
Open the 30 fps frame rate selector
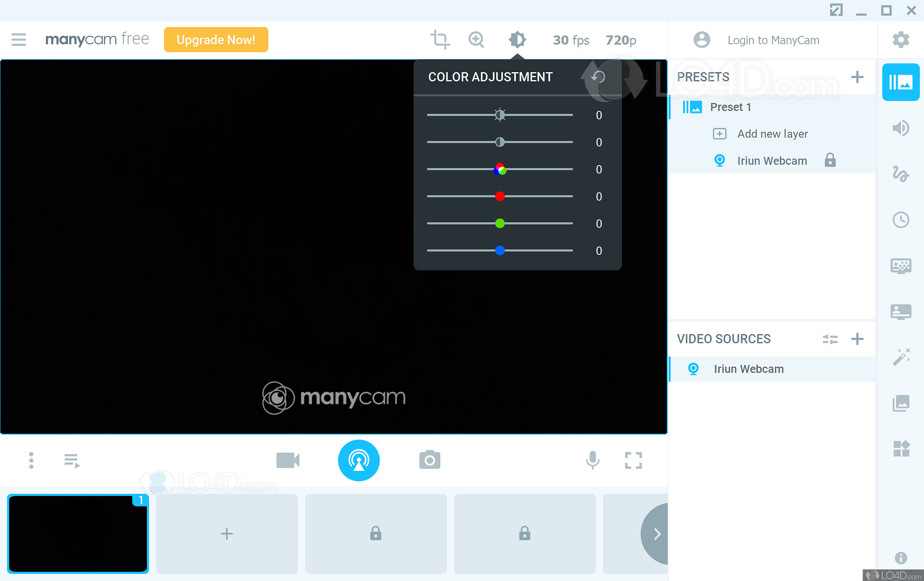point(571,40)
